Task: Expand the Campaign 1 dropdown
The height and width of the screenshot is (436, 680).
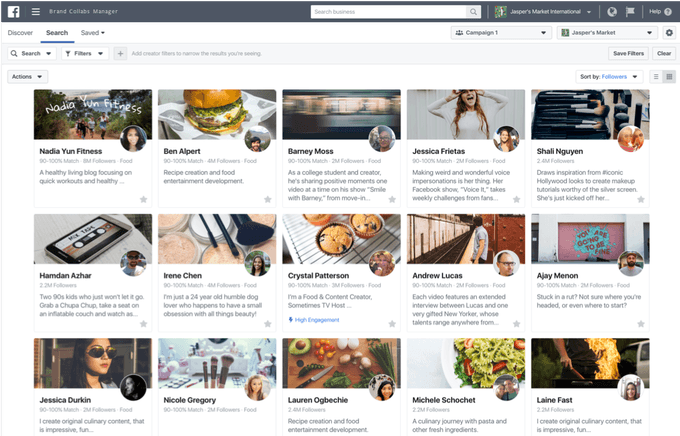Action: pos(501,33)
